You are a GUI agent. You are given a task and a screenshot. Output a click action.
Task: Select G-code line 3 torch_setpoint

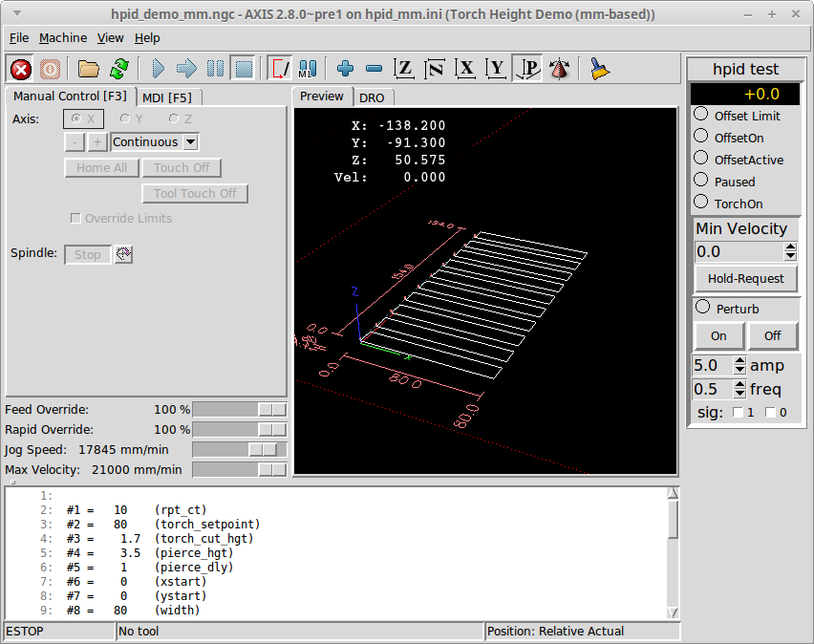(x=336, y=524)
